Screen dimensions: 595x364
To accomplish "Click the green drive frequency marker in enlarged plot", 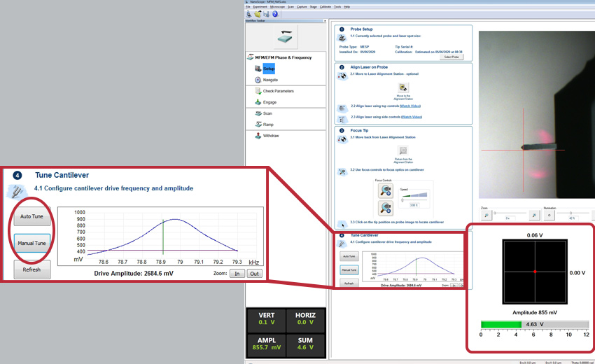I will (x=163, y=237).
